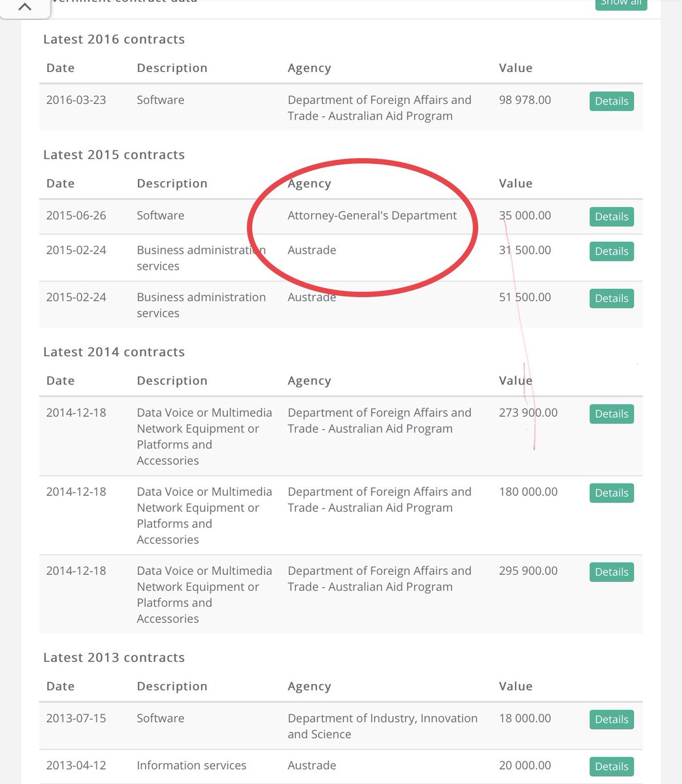Open Details for 51 500.00 Austrade contract

coord(611,299)
